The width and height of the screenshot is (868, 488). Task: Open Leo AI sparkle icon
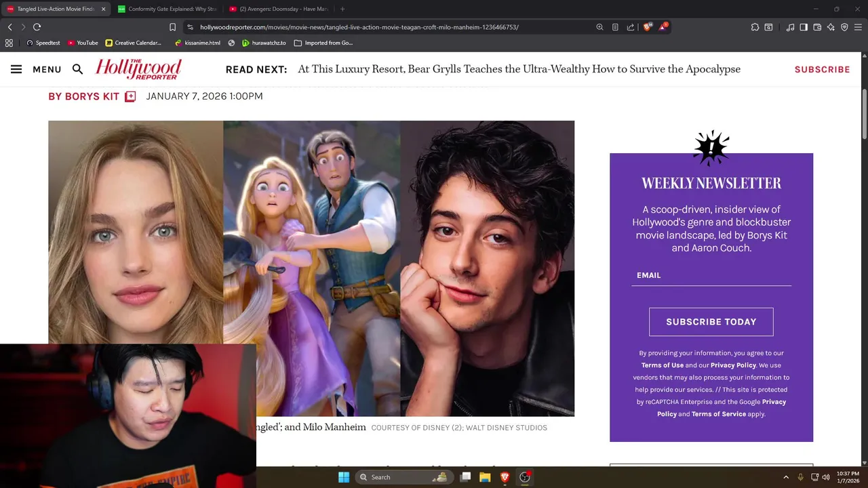(831, 27)
